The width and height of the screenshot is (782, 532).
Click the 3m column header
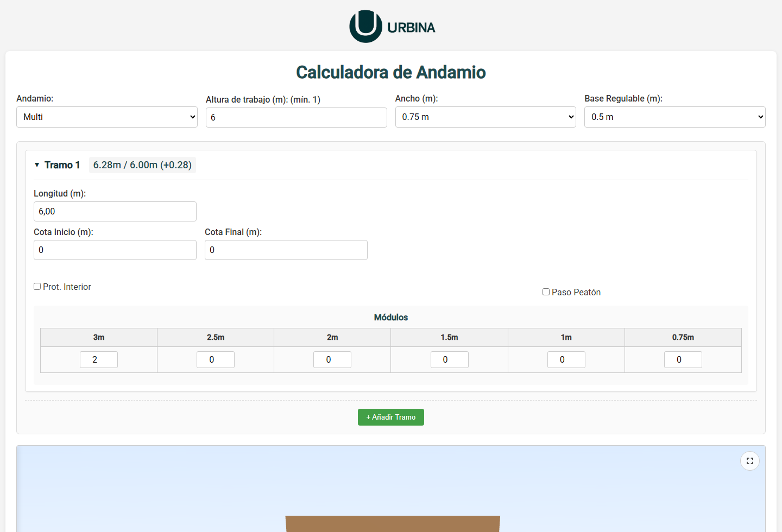pos(99,338)
